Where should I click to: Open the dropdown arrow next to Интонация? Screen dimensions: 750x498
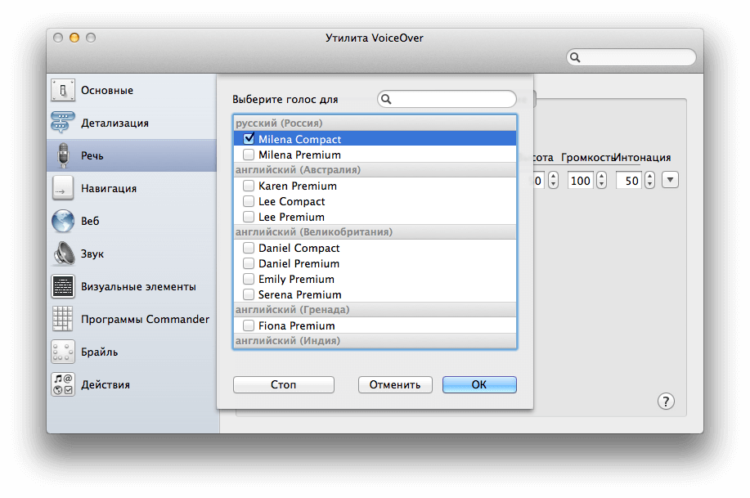(670, 180)
